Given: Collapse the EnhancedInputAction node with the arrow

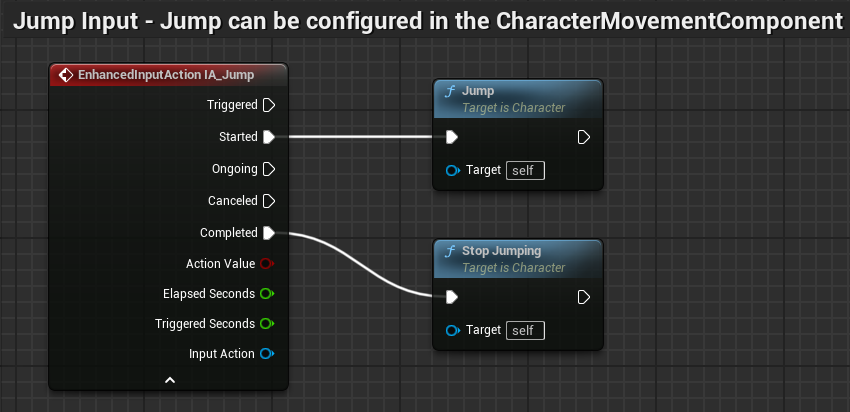Looking at the screenshot, I should point(170,380).
